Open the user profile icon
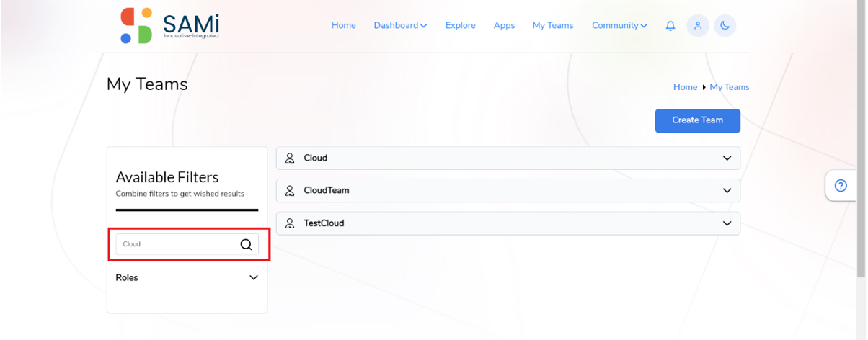Viewport: 868px width, 340px height. 698,26
